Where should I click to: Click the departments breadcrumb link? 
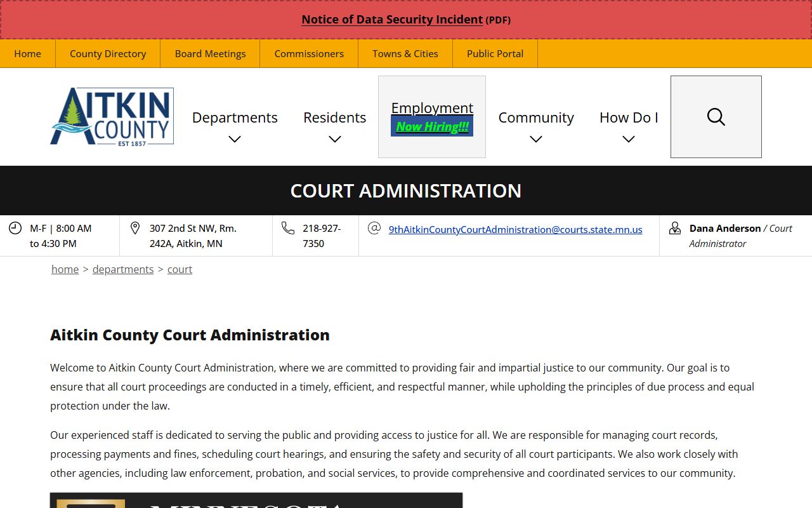pyautogui.click(x=123, y=269)
